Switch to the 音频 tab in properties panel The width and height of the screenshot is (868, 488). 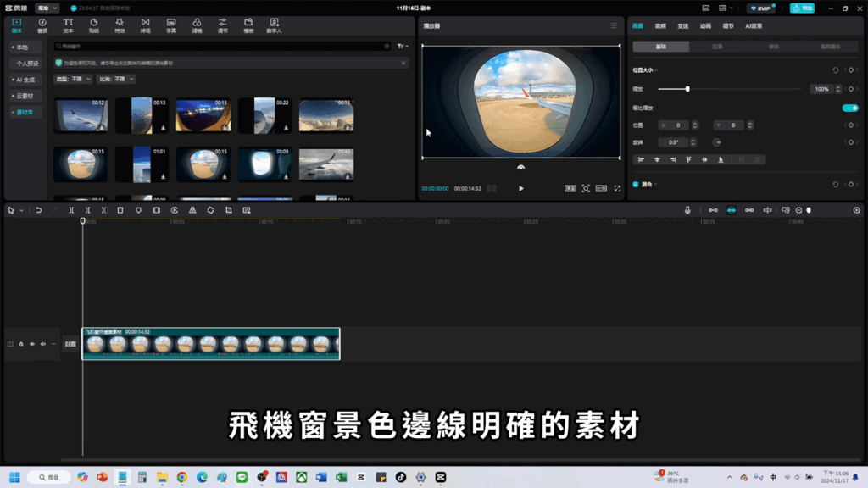[x=660, y=26]
